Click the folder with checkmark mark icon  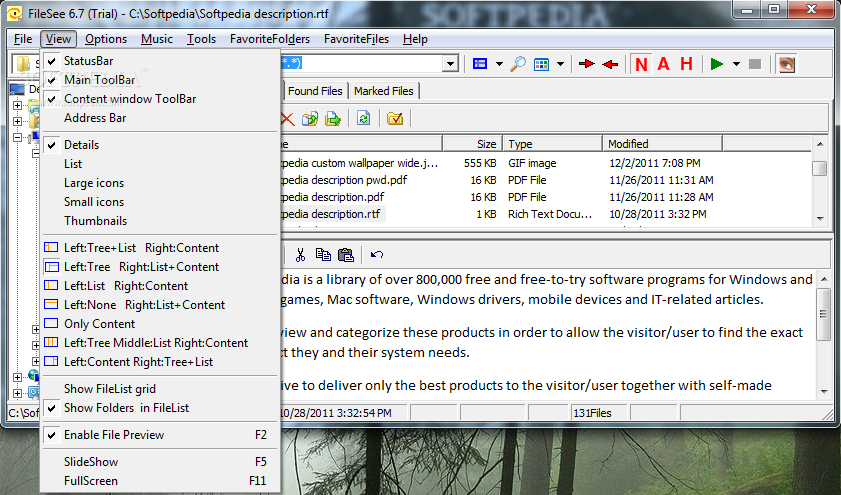(x=395, y=119)
